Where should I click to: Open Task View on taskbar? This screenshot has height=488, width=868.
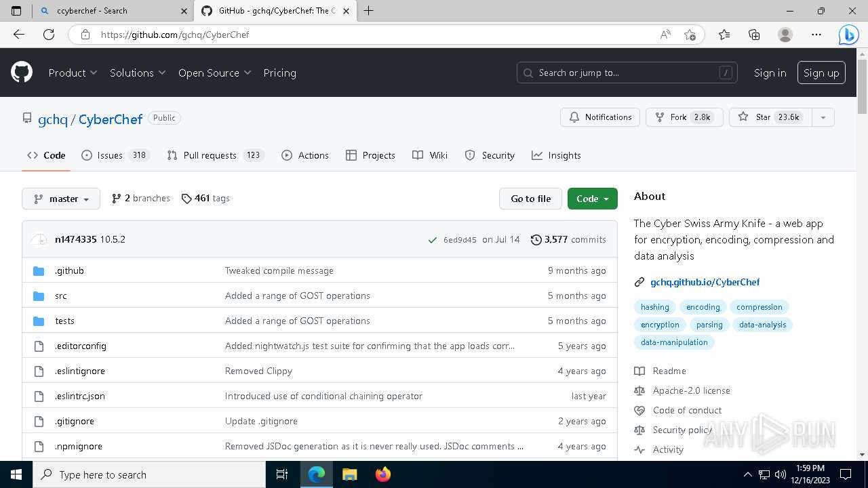click(282, 474)
